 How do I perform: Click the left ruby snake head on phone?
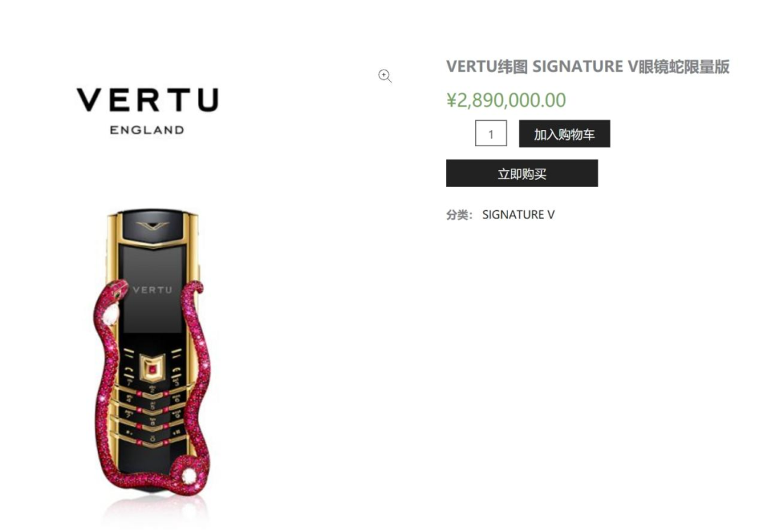pos(116,292)
